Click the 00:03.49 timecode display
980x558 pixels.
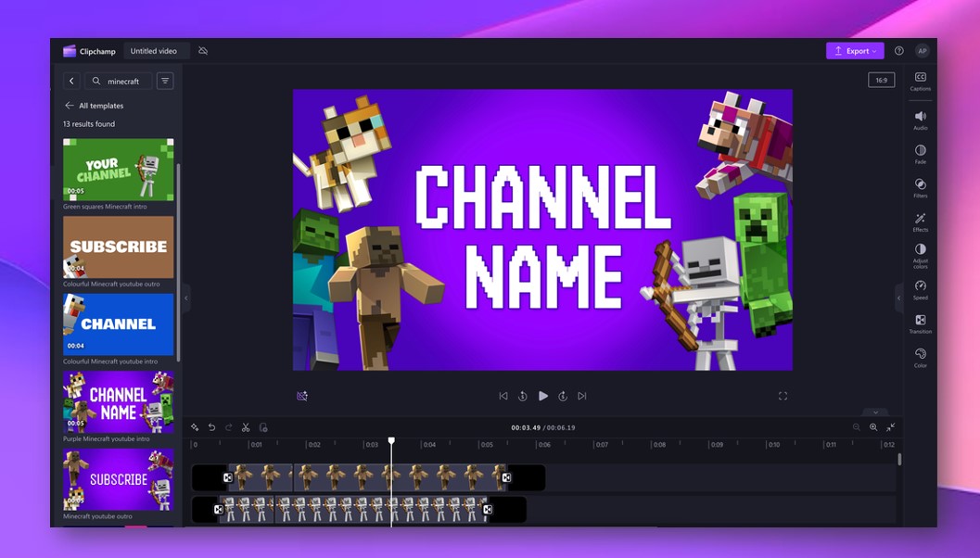point(526,427)
